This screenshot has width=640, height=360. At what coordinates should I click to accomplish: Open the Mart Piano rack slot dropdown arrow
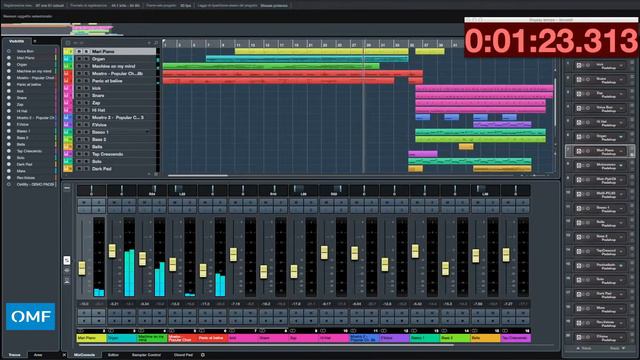click(621, 151)
